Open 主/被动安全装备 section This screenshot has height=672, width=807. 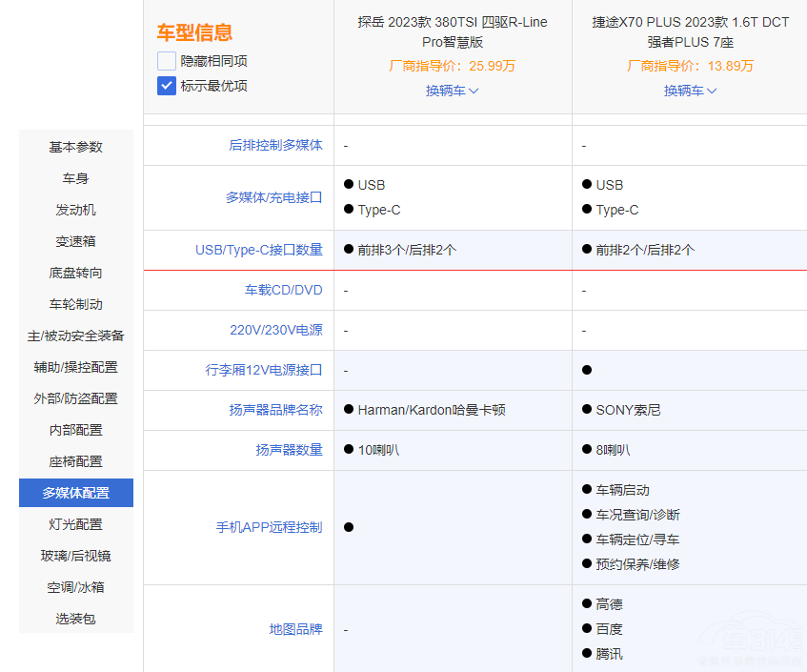pos(76,336)
